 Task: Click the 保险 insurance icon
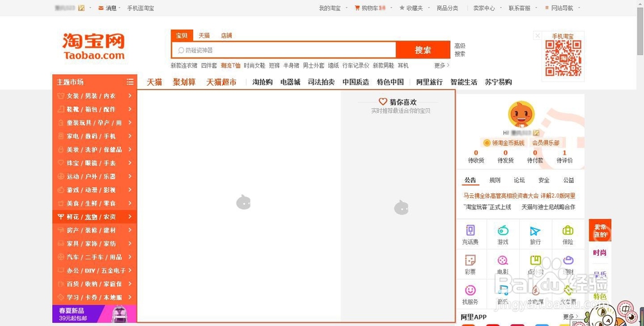tap(568, 230)
